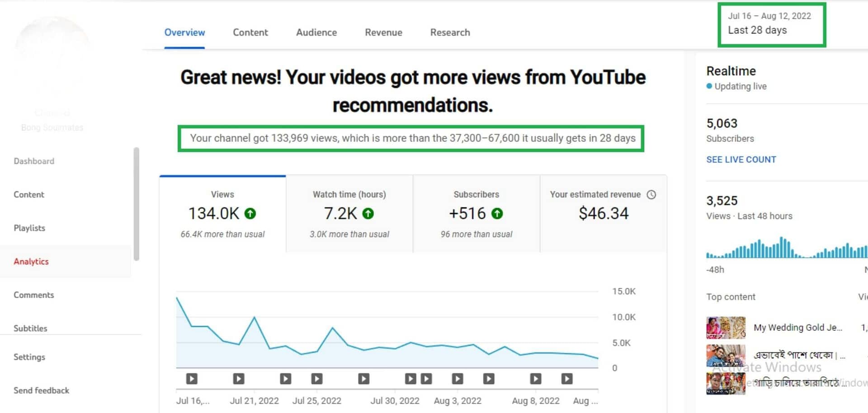Click the sidebar vertical scrollbar
This screenshot has height=413, width=868.
(x=137, y=204)
